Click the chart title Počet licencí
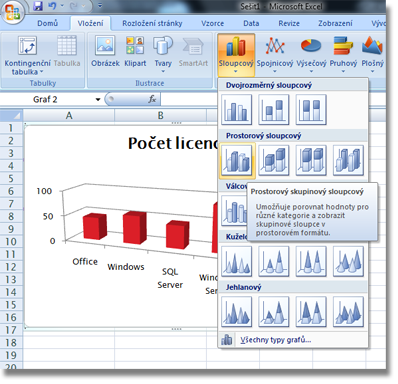The image size is (398, 384). (x=173, y=143)
